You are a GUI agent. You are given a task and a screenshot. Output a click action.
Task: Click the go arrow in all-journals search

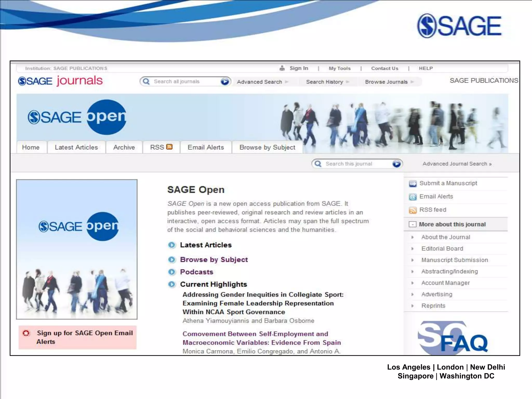(x=225, y=82)
